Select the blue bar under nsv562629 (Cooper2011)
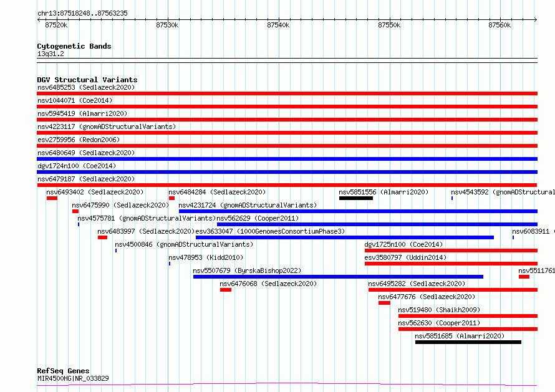Image resolution: width=555 pixels, height=392 pixels. 377,224
